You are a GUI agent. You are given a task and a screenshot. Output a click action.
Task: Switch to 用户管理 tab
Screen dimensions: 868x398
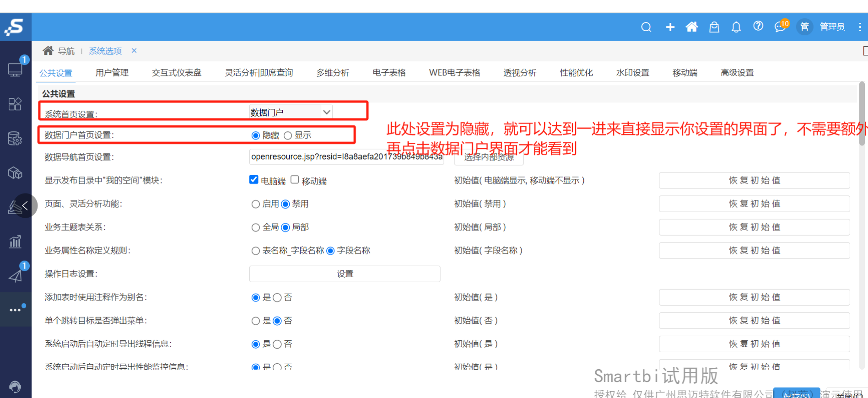pyautogui.click(x=112, y=73)
